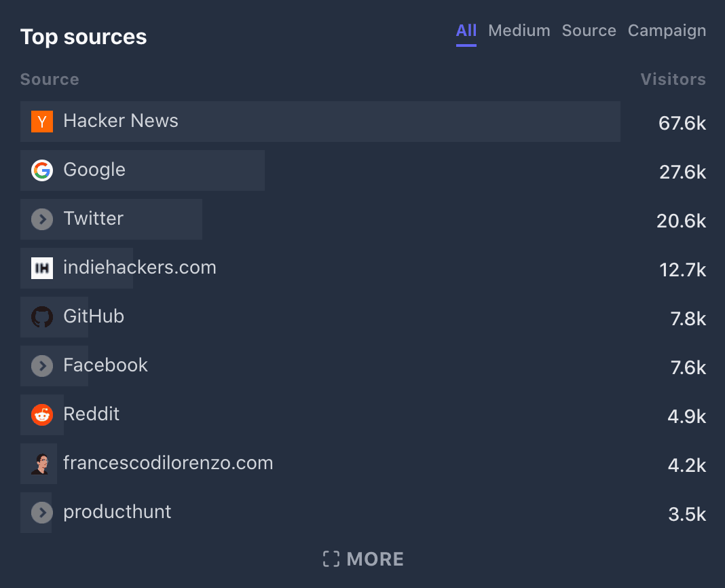Click the 20.6k visitors value
725x588 pixels.
coord(681,221)
